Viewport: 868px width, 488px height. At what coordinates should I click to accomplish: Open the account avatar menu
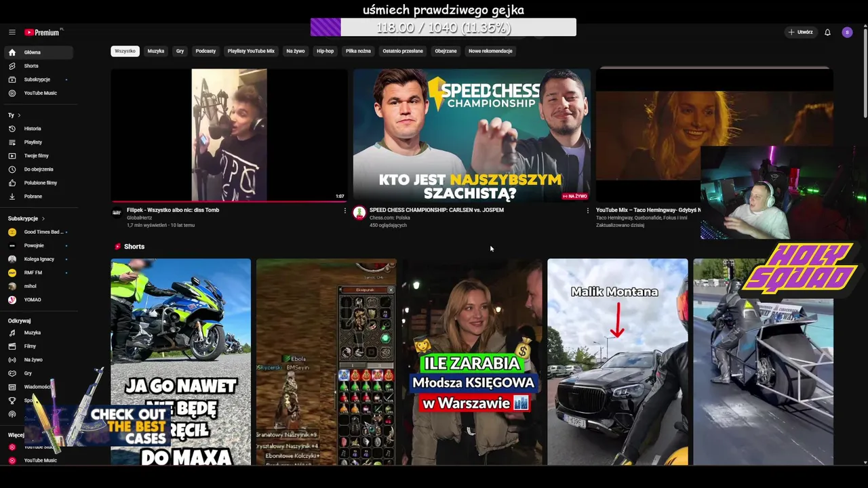tap(847, 32)
